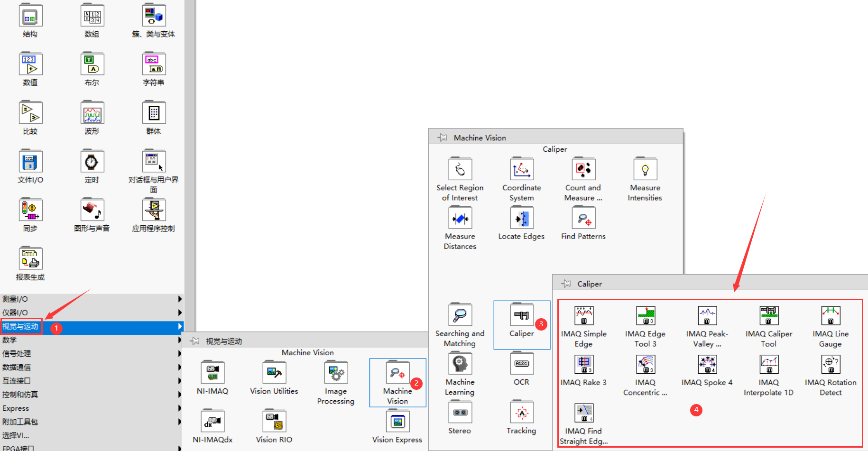Open the 波形 (Waveform) palette icon
The height and width of the screenshot is (451, 868).
pyautogui.click(x=92, y=113)
